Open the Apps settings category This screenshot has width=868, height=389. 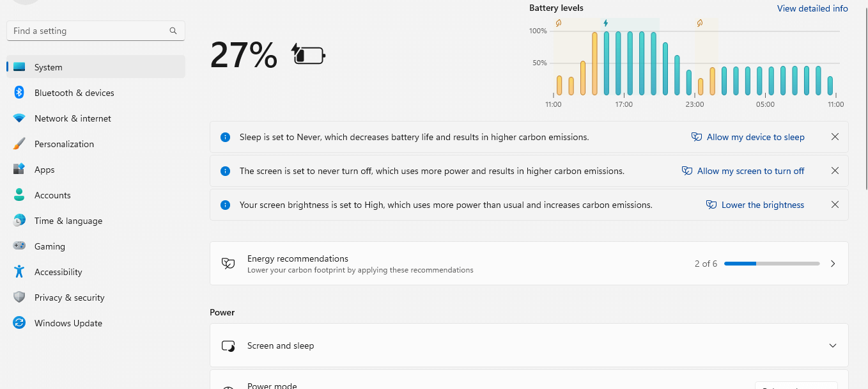coord(45,170)
